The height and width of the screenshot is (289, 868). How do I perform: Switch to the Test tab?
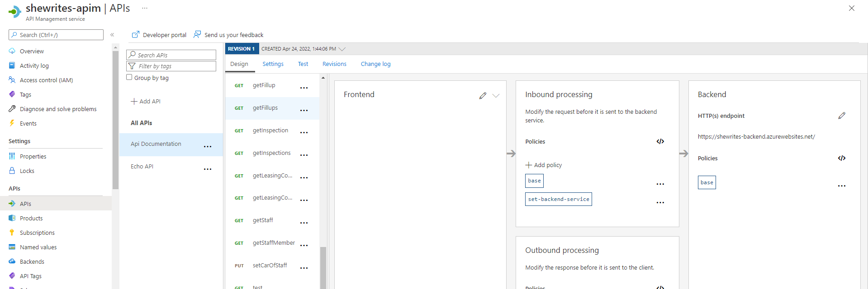coord(303,64)
